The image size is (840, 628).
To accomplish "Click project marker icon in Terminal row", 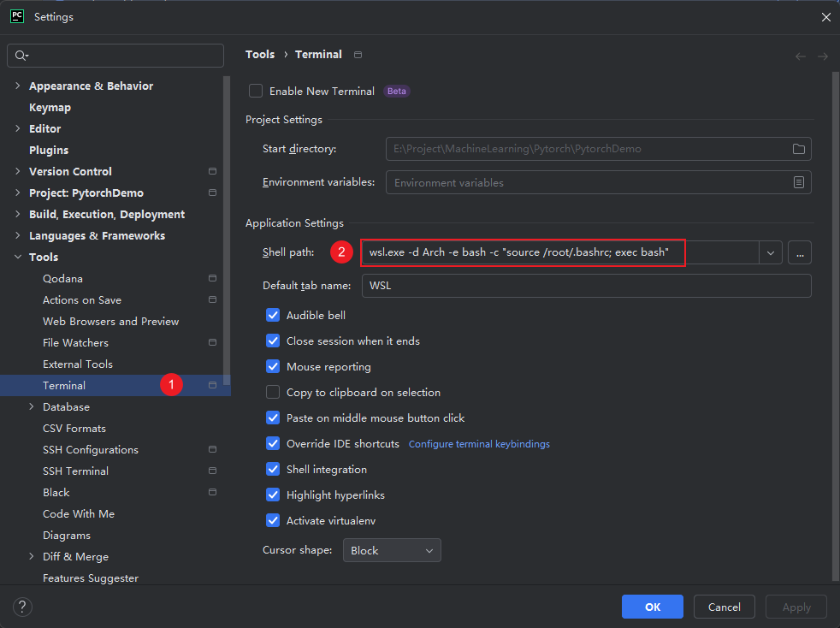I will point(213,385).
